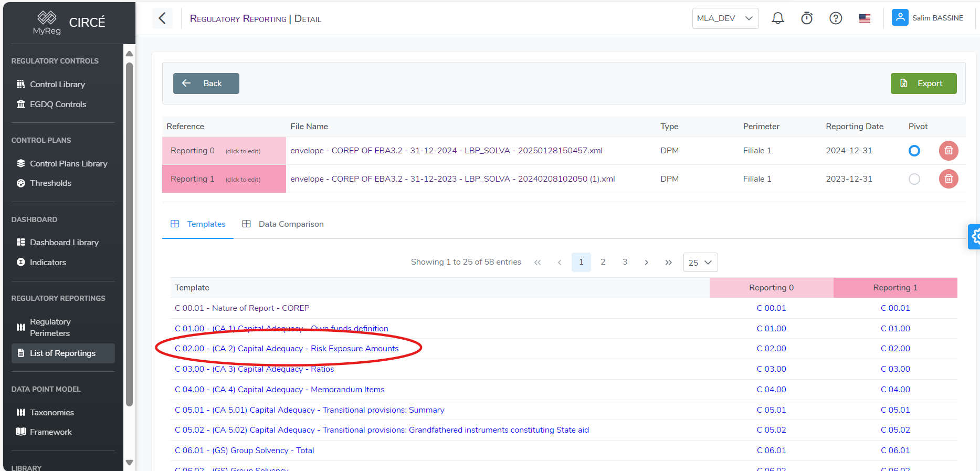Image resolution: width=980 pixels, height=471 pixels.
Task: Open template C 06.01 Group Solvency - Total
Action: [x=244, y=451]
